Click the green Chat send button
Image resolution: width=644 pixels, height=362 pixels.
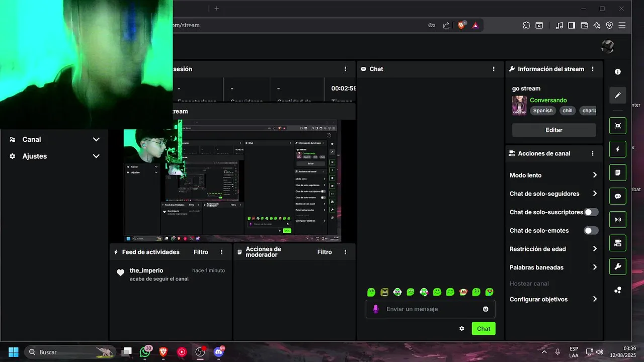(x=484, y=329)
